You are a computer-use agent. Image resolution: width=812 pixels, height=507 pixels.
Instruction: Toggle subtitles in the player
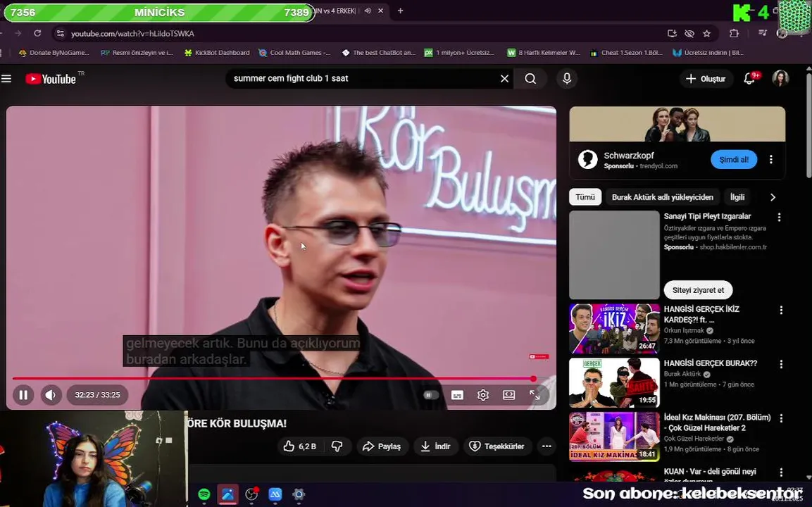click(x=457, y=395)
